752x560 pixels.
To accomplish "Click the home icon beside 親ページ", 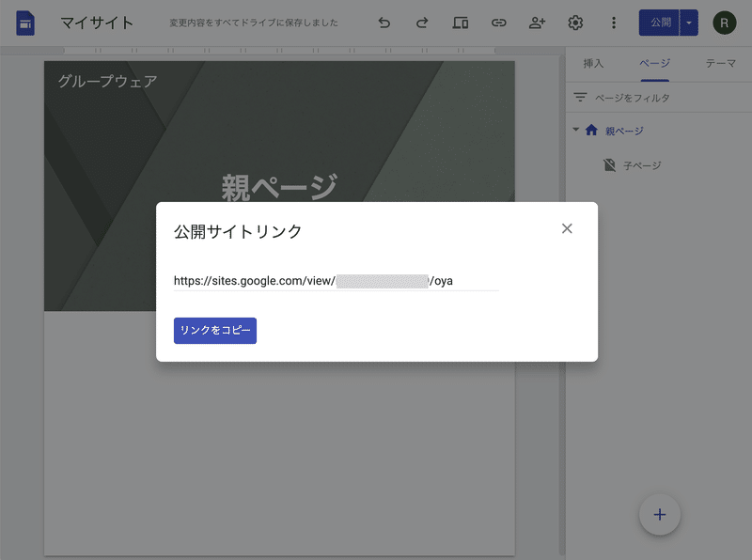I will pyautogui.click(x=591, y=130).
